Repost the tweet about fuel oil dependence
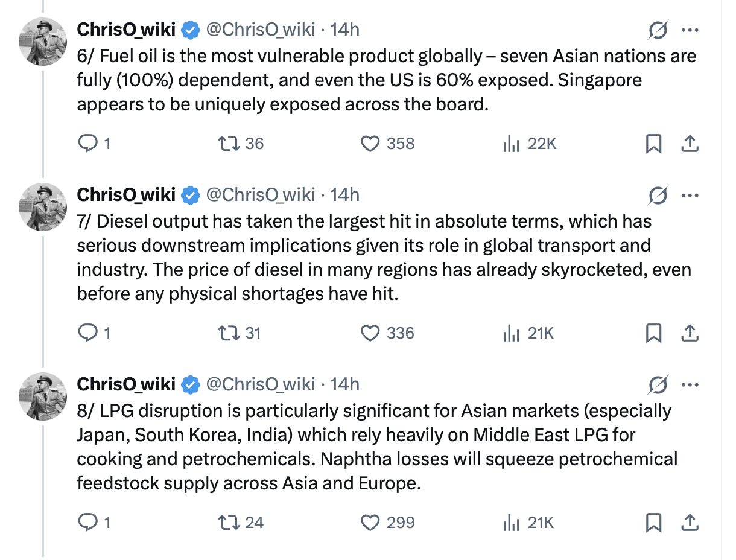This screenshot has width=736, height=560. pyautogui.click(x=229, y=144)
